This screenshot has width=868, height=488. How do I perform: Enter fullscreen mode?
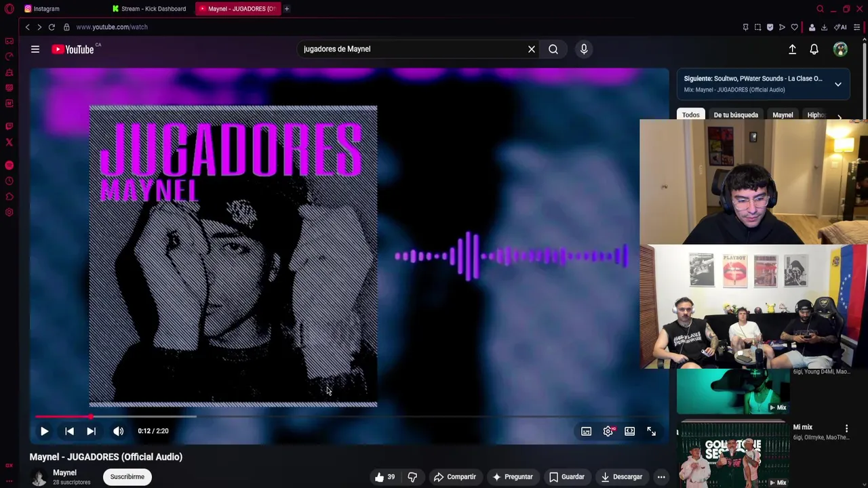[x=651, y=431]
